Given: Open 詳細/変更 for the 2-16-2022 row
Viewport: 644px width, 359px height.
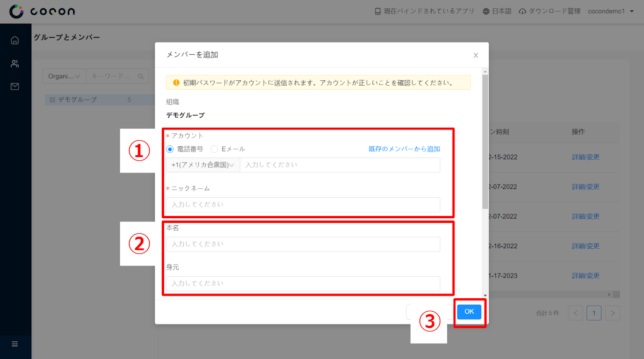Looking at the screenshot, I should coord(586,246).
